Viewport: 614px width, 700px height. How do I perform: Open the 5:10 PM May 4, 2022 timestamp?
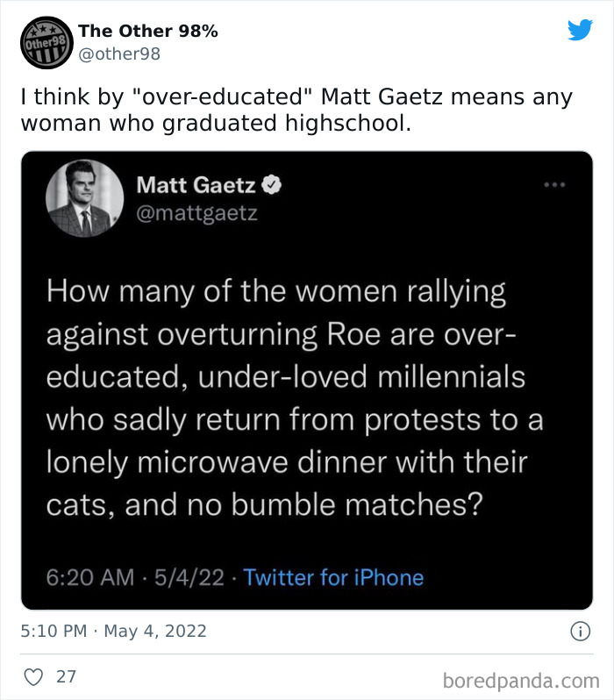point(114,630)
